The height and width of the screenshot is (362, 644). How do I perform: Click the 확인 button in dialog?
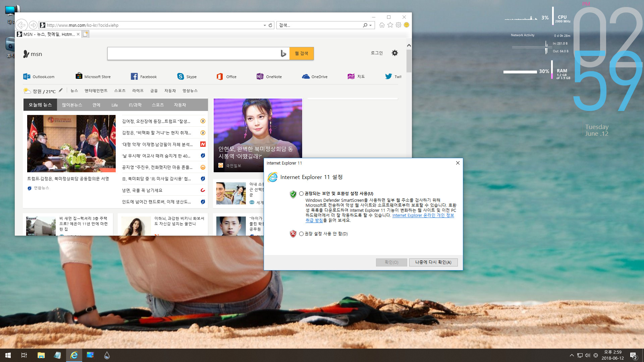tap(391, 262)
